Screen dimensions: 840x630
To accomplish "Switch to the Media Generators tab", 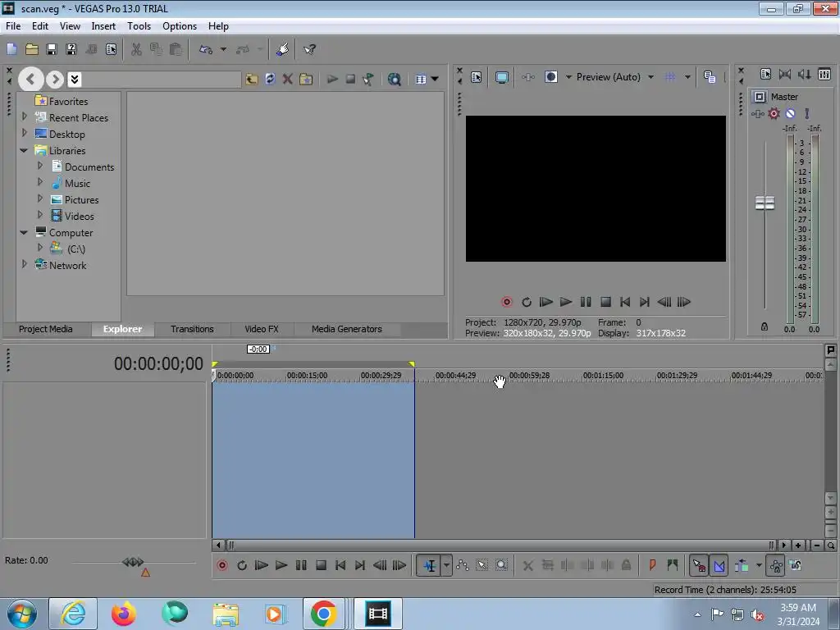I will point(347,329).
